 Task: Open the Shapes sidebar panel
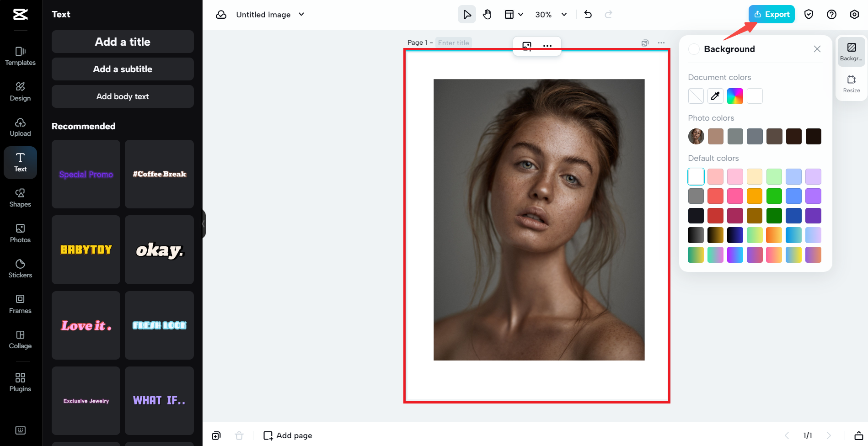tap(20, 198)
